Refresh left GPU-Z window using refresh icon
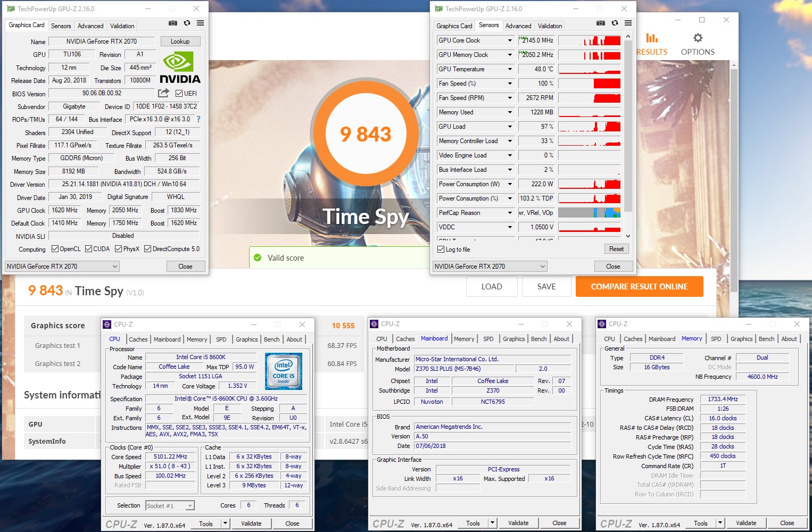 [187, 23]
